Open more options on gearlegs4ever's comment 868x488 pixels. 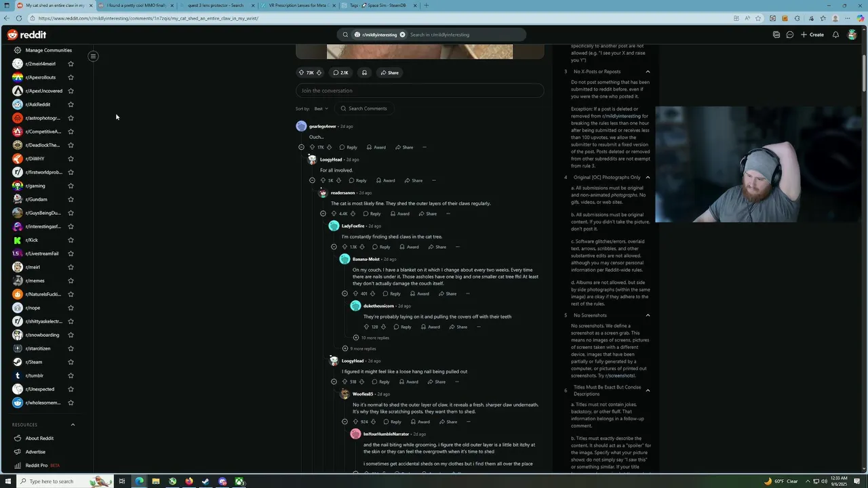[425, 147]
